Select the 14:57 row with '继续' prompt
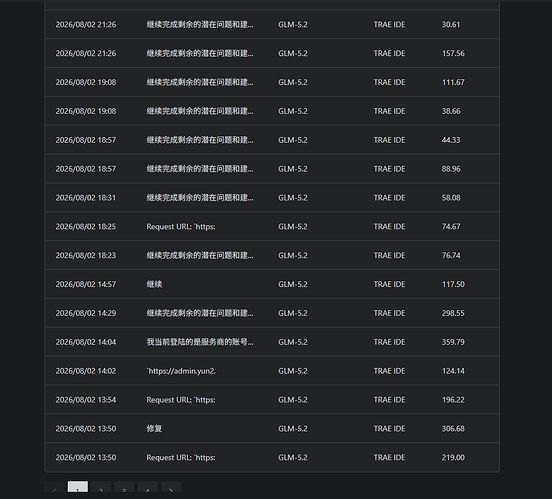Viewport: 552px width, 499px height. coord(272,284)
